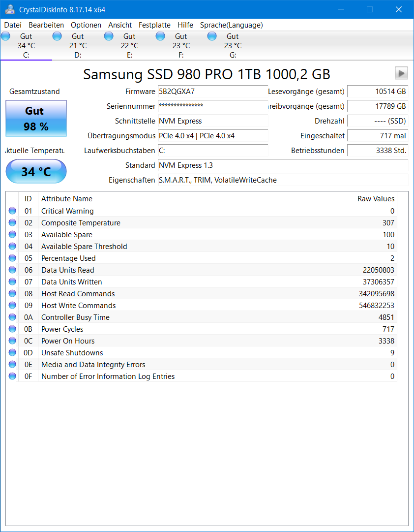Click the masked Seriennummer field

(x=213, y=106)
